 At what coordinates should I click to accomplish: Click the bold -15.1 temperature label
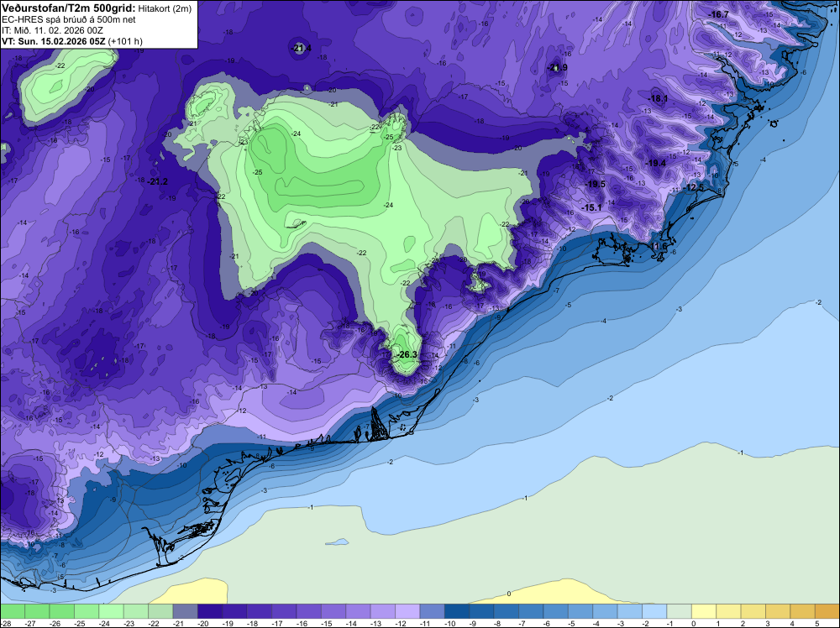[x=591, y=207]
